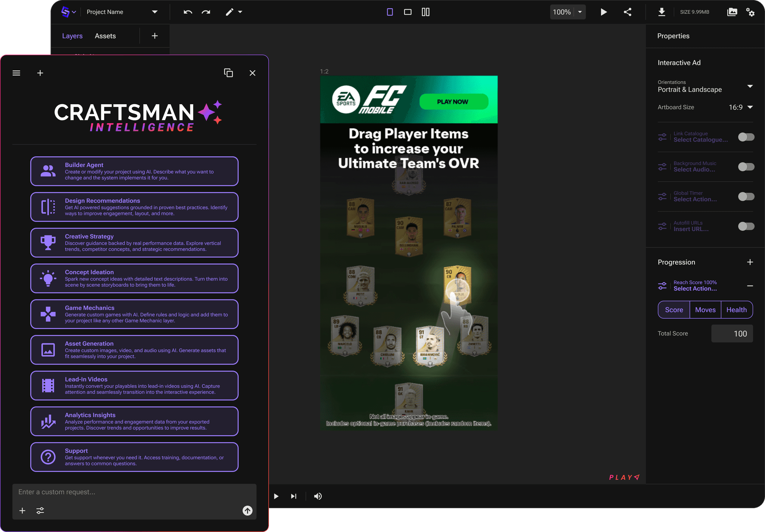Open Artboard Size 16:9 dropdown
The image size is (765, 532).
coord(750,107)
